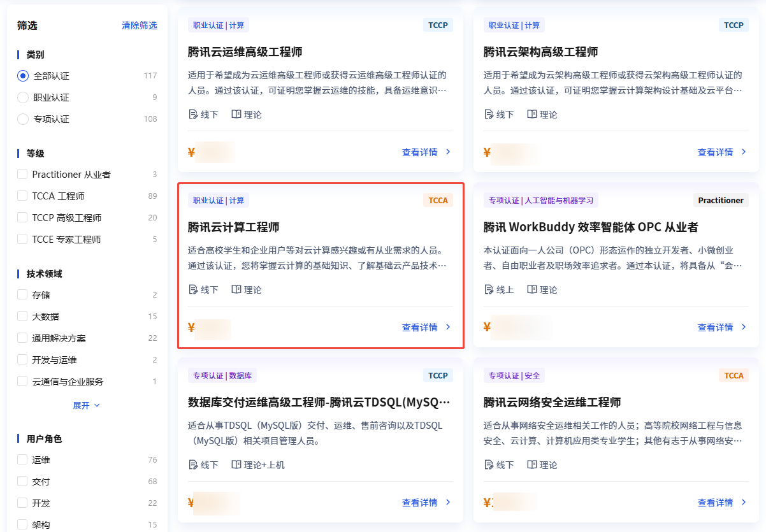Click 线下 exam icon in 腾讯云运维高级工程师 card
Screen dimensions: 766x532
pyautogui.click(x=194, y=115)
